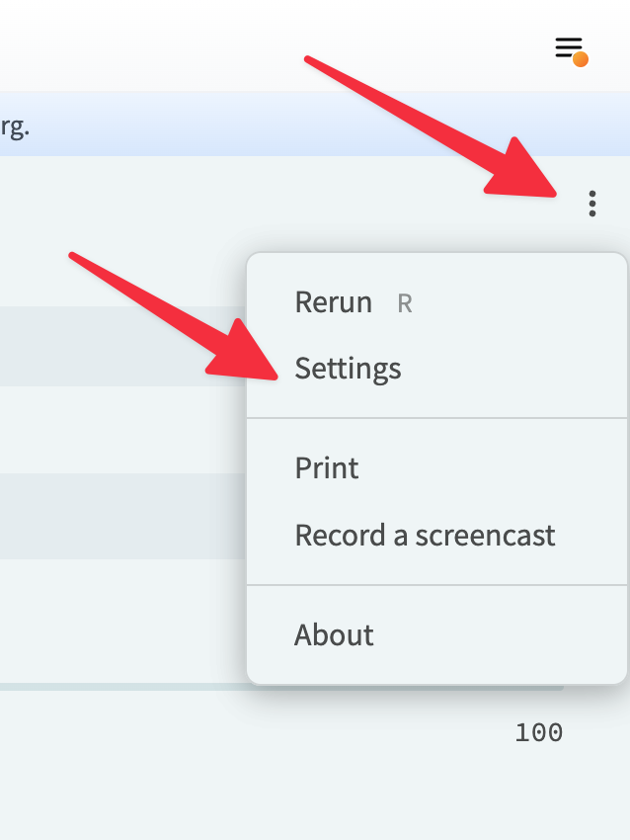630x840 pixels.
Task: Click the R keyboard shortcut hint beside Rerun
Action: pyautogui.click(x=406, y=302)
